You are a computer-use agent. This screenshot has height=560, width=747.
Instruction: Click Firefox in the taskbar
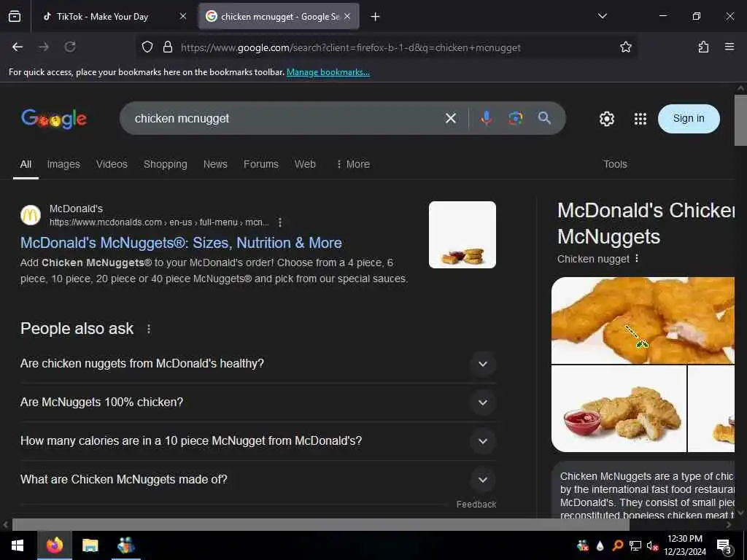[x=54, y=545]
